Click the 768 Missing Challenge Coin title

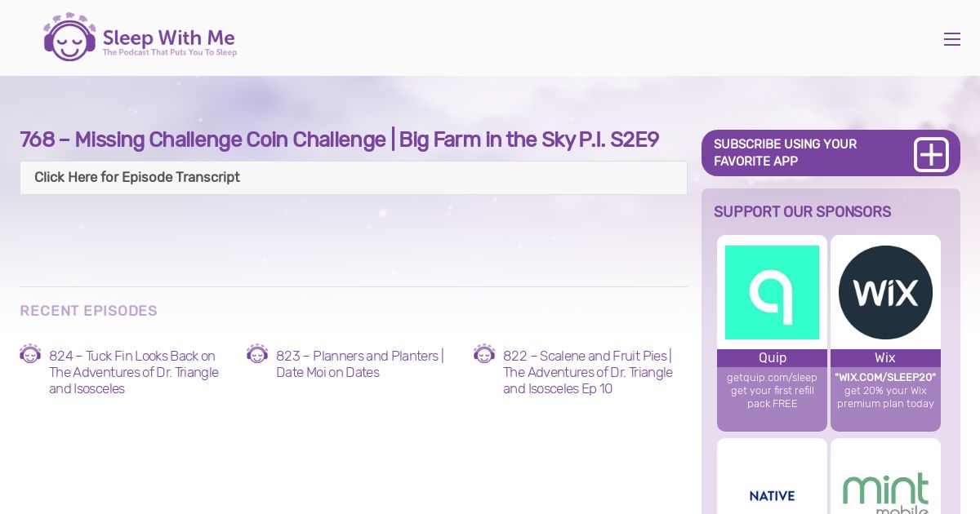coord(339,140)
